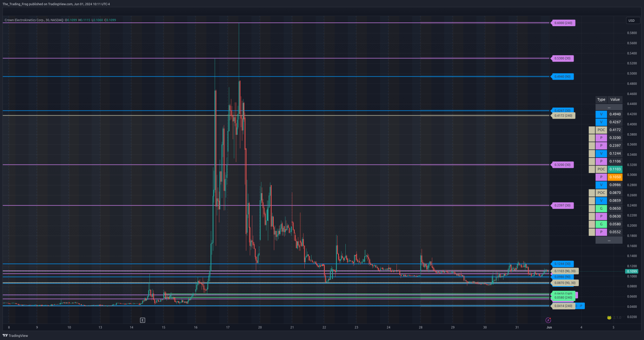The height and width of the screenshot is (340, 644).
Task: Click the table value 0.0870
Action: pyautogui.click(x=615, y=193)
